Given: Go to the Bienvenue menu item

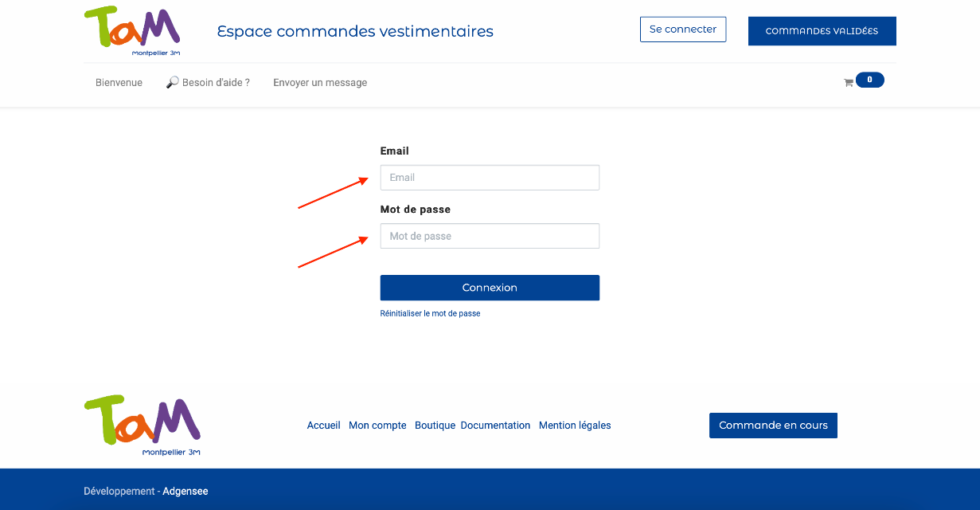Looking at the screenshot, I should click(119, 83).
